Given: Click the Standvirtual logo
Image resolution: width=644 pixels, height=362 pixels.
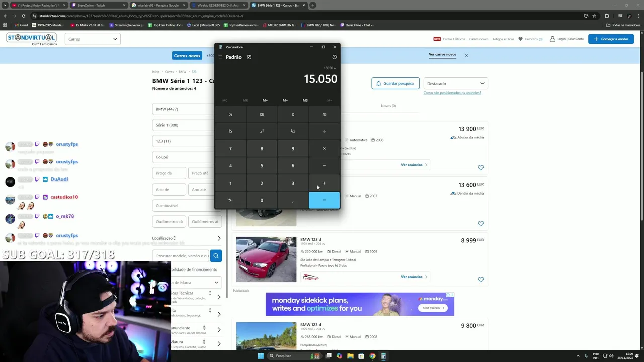Looking at the screenshot, I should click(x=31, y=39).
